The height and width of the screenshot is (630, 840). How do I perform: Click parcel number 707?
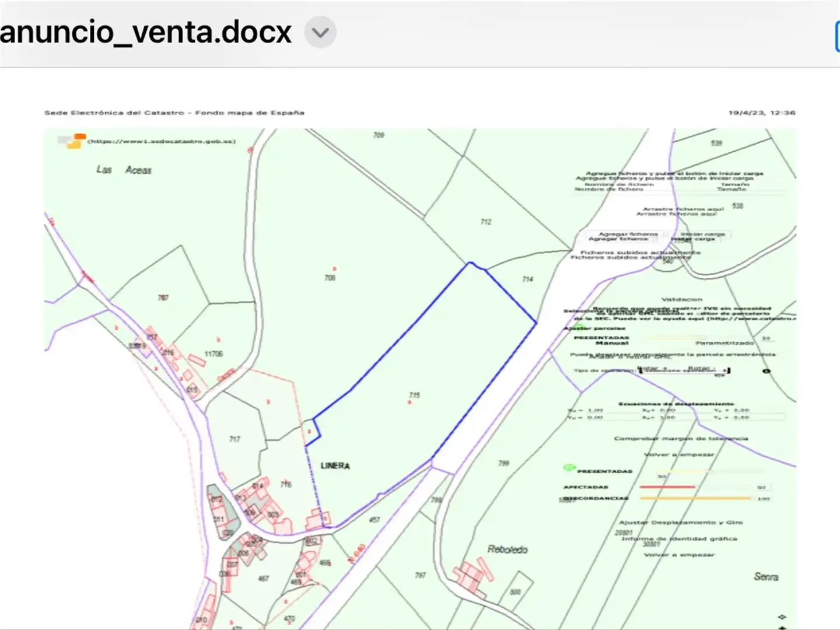(163, 297)
